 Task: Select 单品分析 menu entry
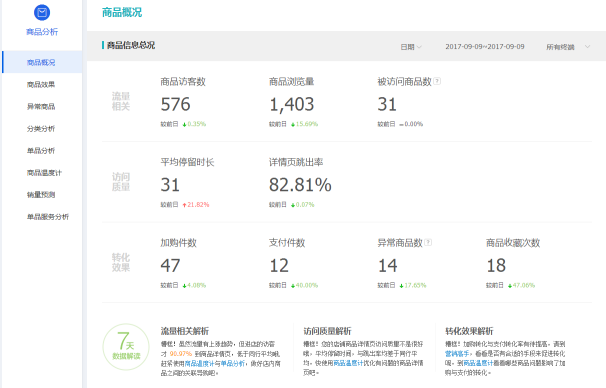point(41,150)
